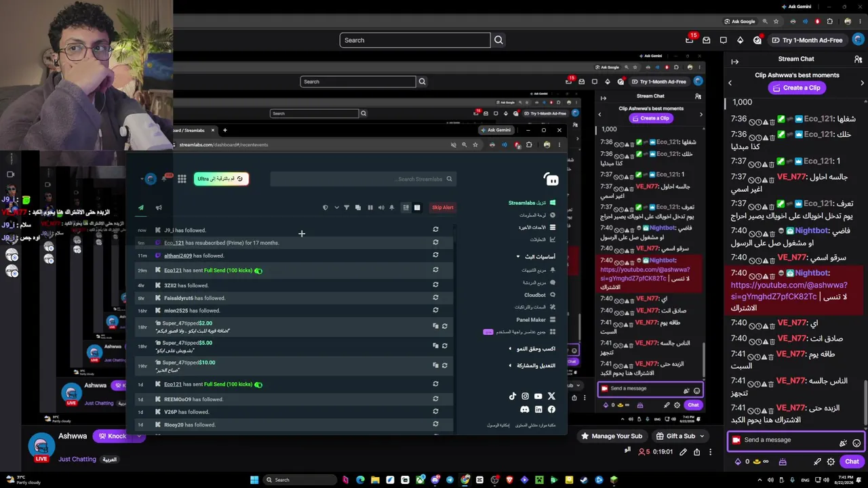
Task: Click the Streamlabs filter funnel icon
Action: click(x=347, y=207)
